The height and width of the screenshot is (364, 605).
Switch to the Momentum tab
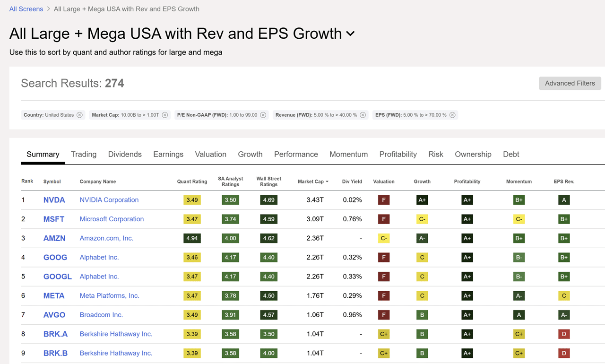pos(348,154)
